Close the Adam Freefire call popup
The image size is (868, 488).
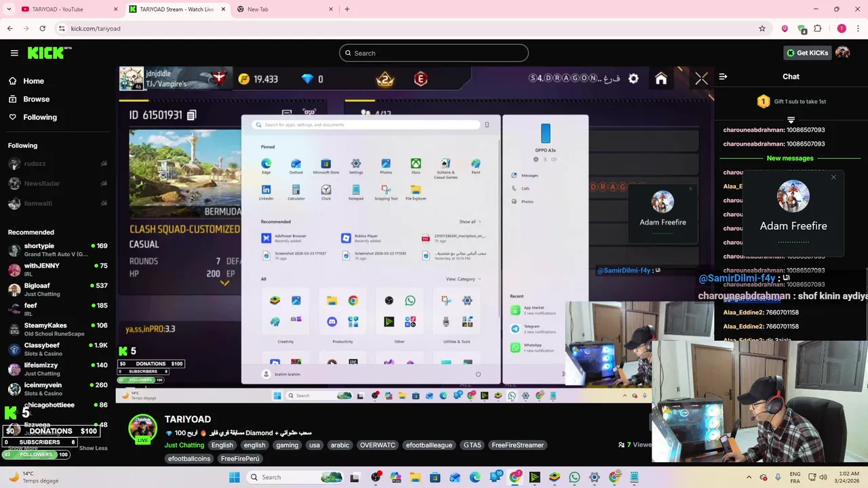(833, 178)
